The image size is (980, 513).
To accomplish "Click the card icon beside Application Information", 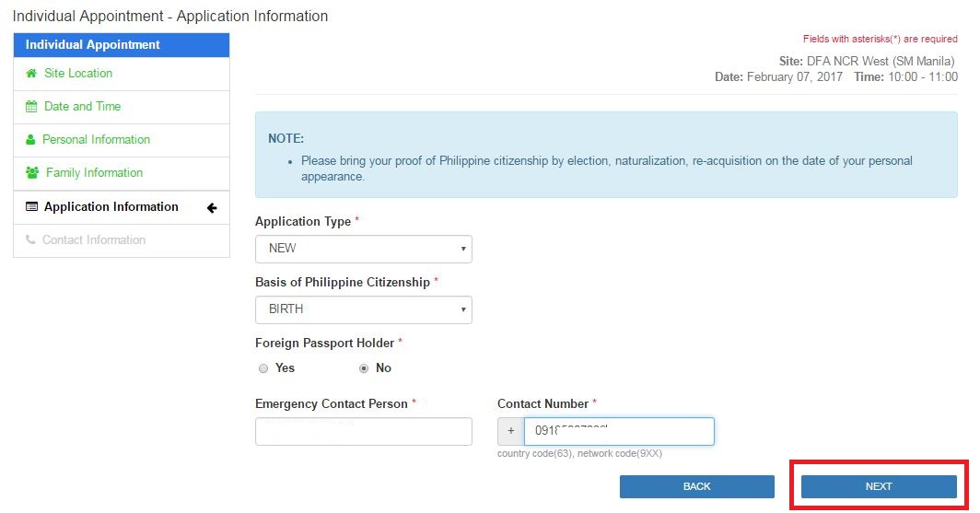I will (x=31, y=207).
